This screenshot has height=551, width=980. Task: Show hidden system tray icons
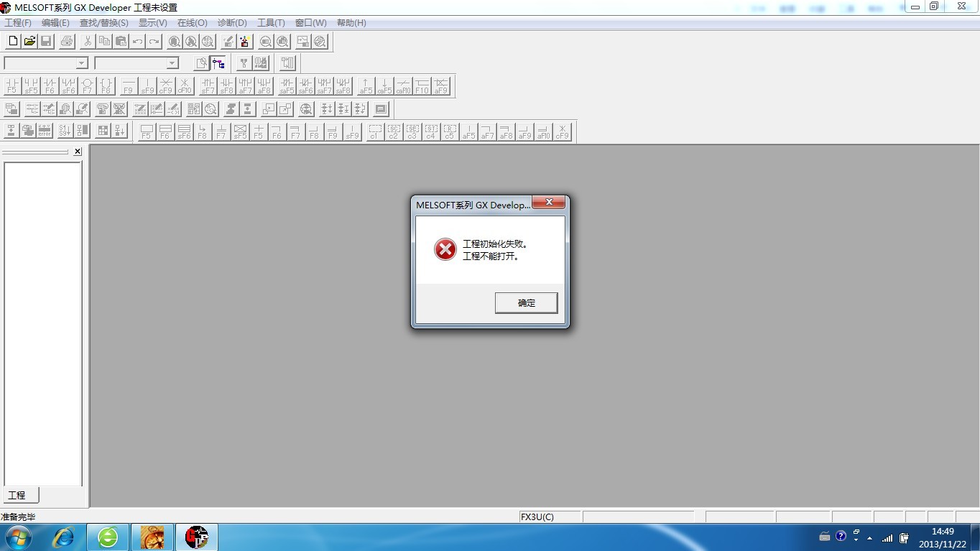[869, 537]
